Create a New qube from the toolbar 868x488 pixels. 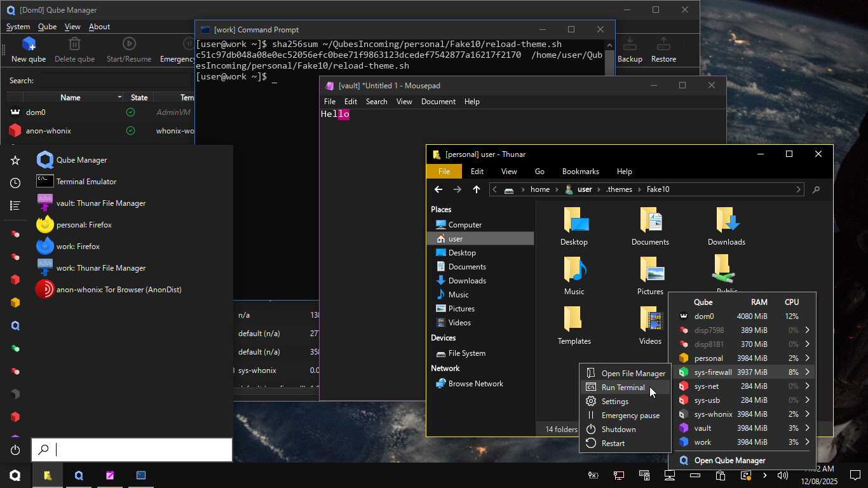click(x=28, y=49)
